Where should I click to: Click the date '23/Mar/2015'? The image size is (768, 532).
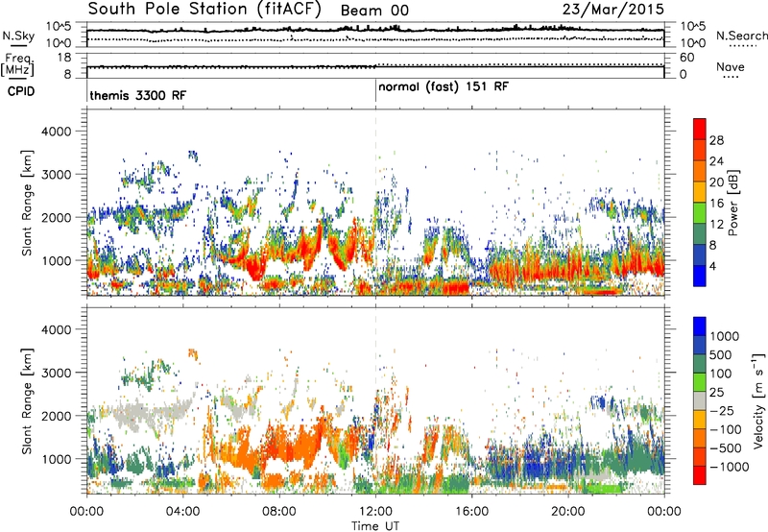[613, 10]
